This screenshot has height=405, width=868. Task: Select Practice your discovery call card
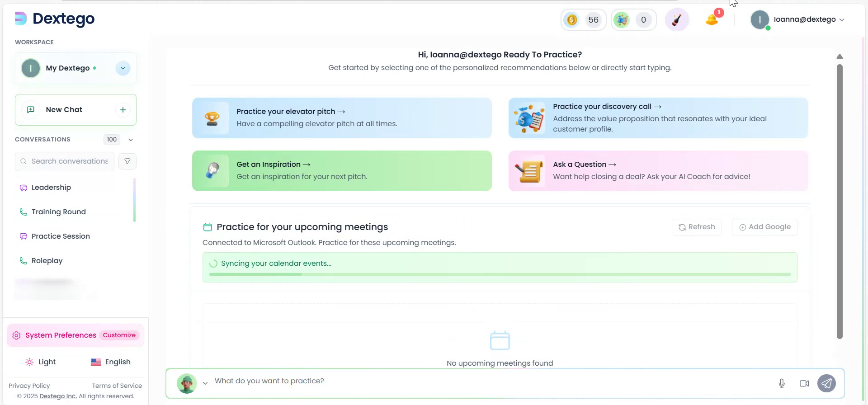click(x=658, y=118)
